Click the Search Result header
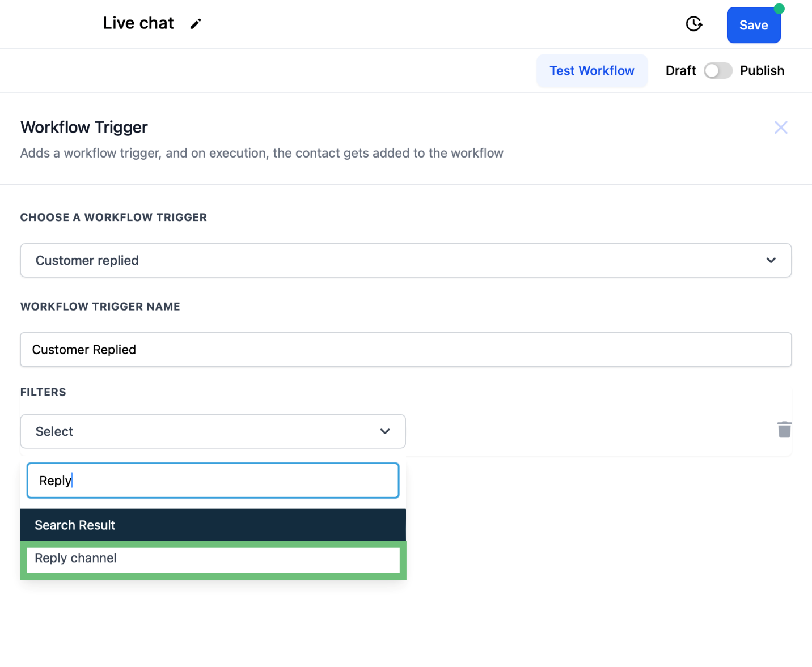Screen dimensions: 812x667 coord(213,525)
